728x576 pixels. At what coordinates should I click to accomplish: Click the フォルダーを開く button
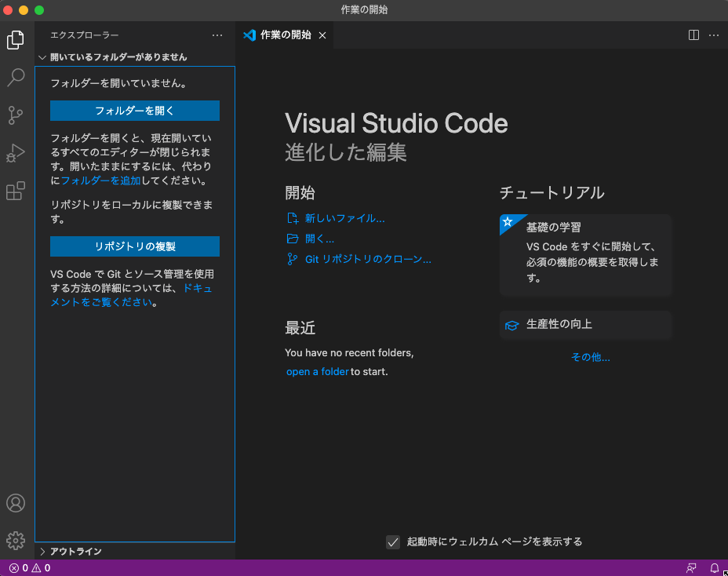(135, 111)
